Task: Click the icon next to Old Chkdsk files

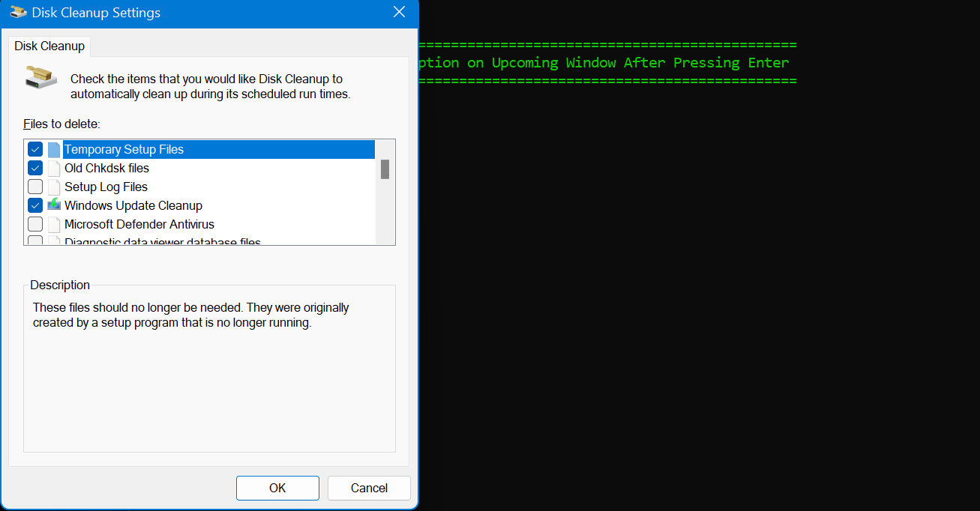Action: tap(53, 167)
